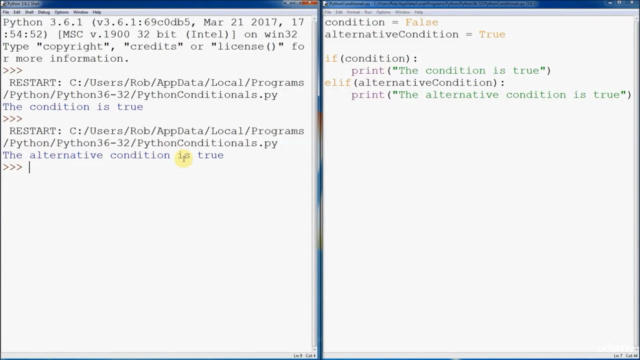Image resolution: width=640 pixels, height=360 pixels.
Task: Click shell output 'The condition is true'
Action: [73, 107]
